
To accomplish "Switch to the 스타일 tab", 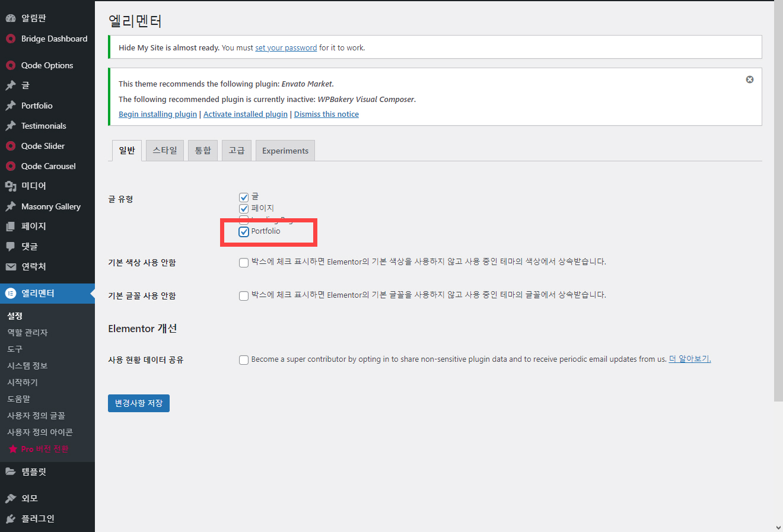I will pos(165,151).
